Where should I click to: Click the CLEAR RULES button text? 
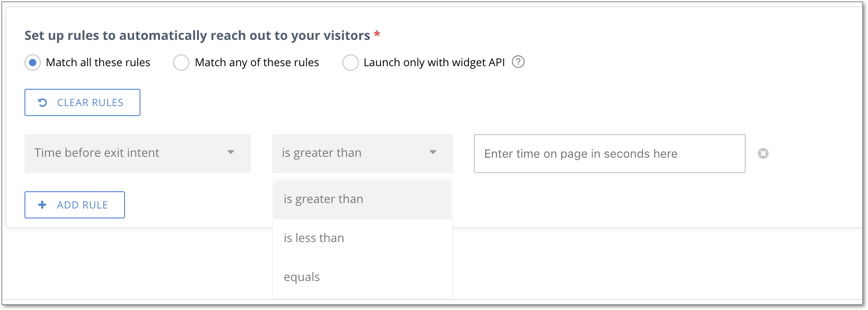90,102
